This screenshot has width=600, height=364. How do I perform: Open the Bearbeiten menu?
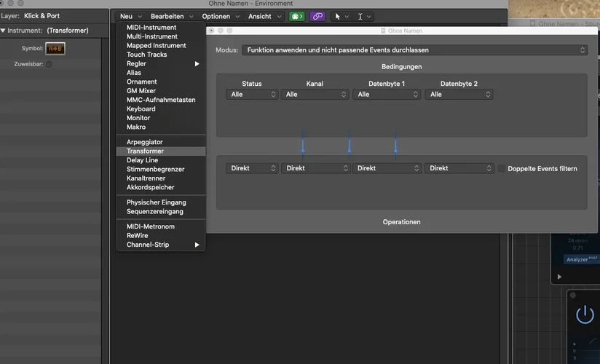(172, 16)
